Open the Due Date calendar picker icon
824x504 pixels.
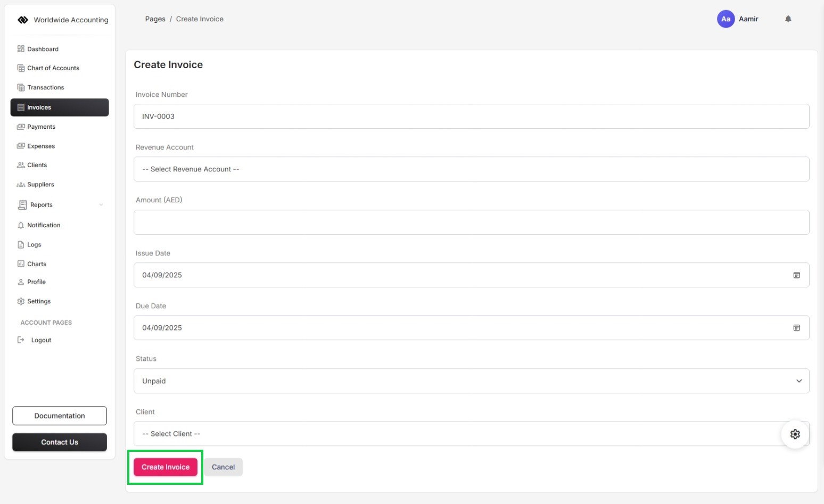tap(796, 328)
